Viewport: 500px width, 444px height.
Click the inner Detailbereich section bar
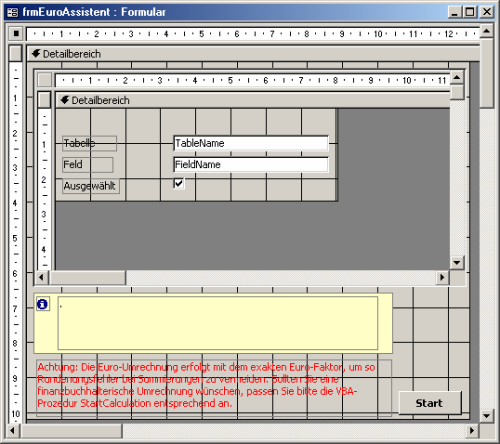[253, 100]
